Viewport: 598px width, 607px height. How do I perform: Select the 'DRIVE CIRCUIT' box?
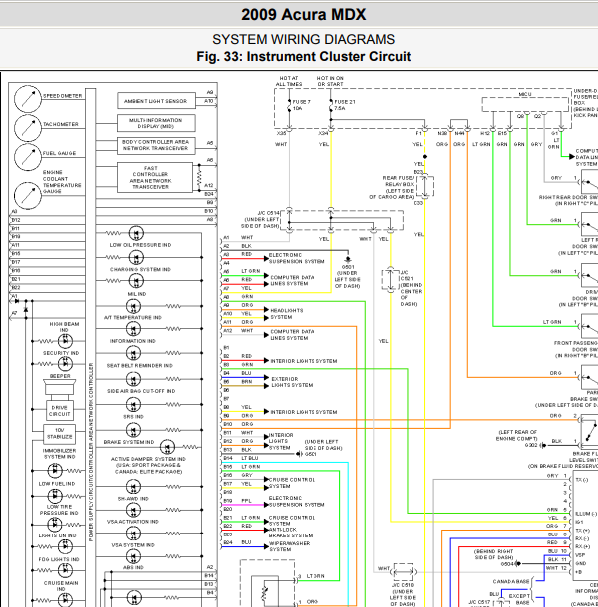click(x=60, y=411)
